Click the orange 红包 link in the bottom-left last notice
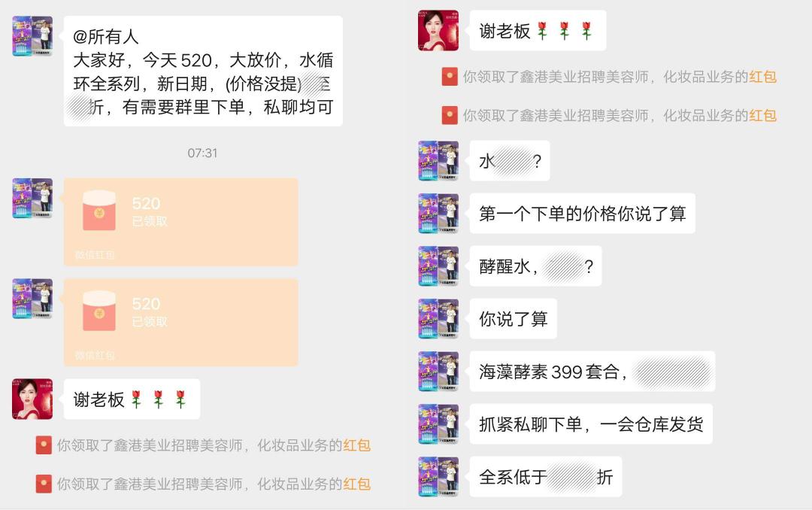812x510 pixels. [356, 484]
